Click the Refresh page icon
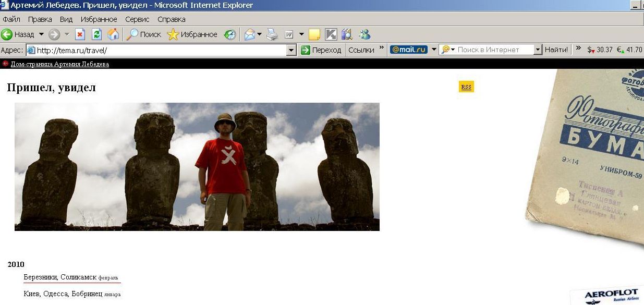 96,34
